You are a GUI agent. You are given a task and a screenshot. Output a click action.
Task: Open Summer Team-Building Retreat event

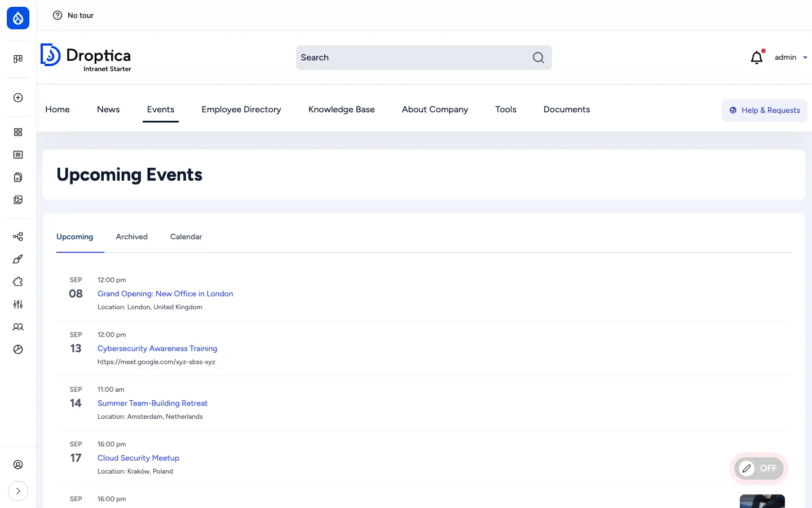pyautogui.click(x=152, y=403)
